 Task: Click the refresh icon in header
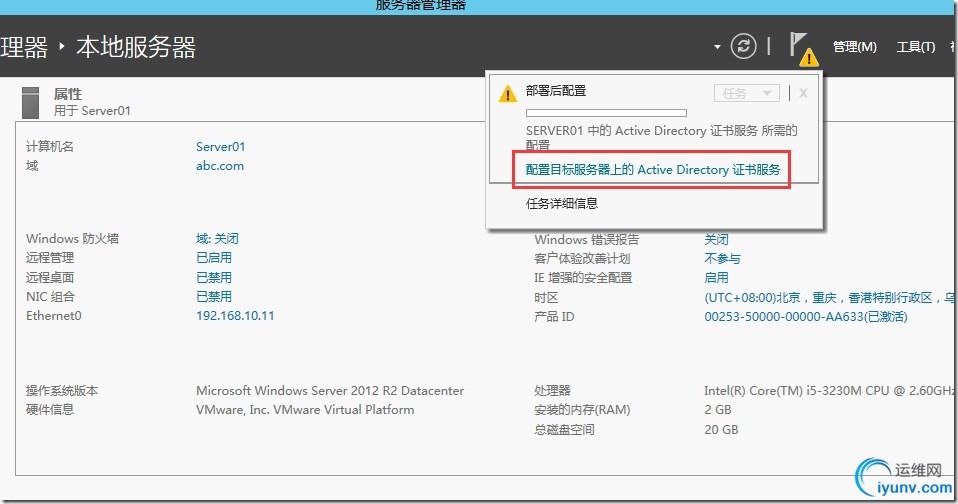(744, 46)
